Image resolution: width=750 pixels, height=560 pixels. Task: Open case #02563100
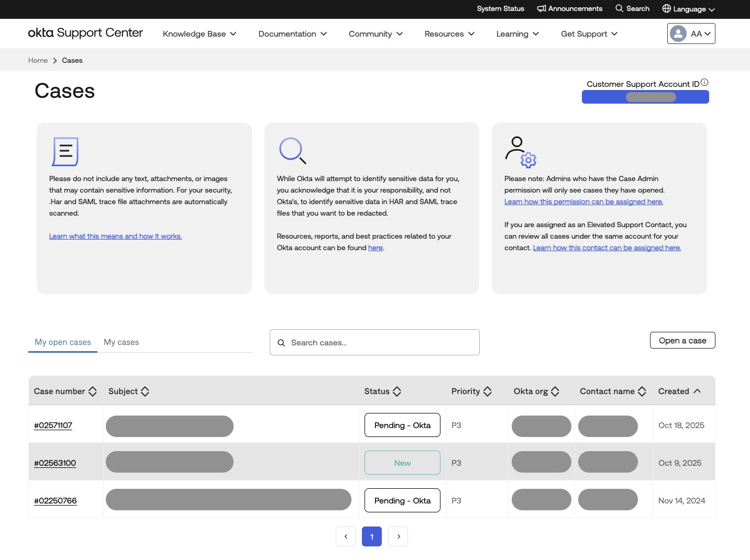(x=55, y=463)
